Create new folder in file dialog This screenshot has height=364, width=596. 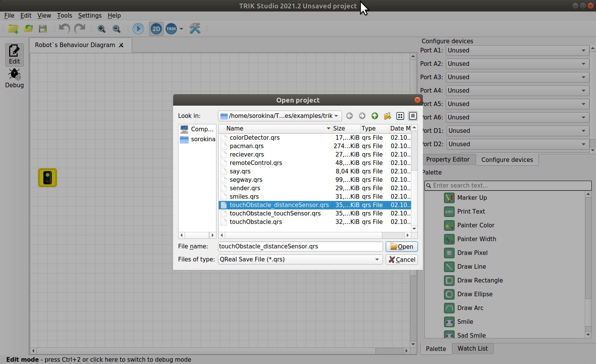[387, 116]
